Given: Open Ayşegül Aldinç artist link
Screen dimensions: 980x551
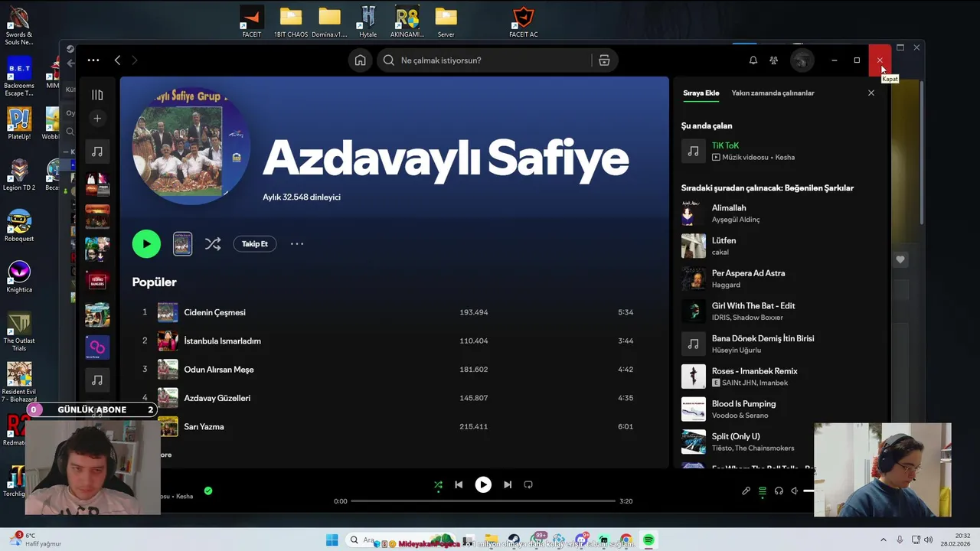Looking at the screenshot, I should (x=736, y=220).
